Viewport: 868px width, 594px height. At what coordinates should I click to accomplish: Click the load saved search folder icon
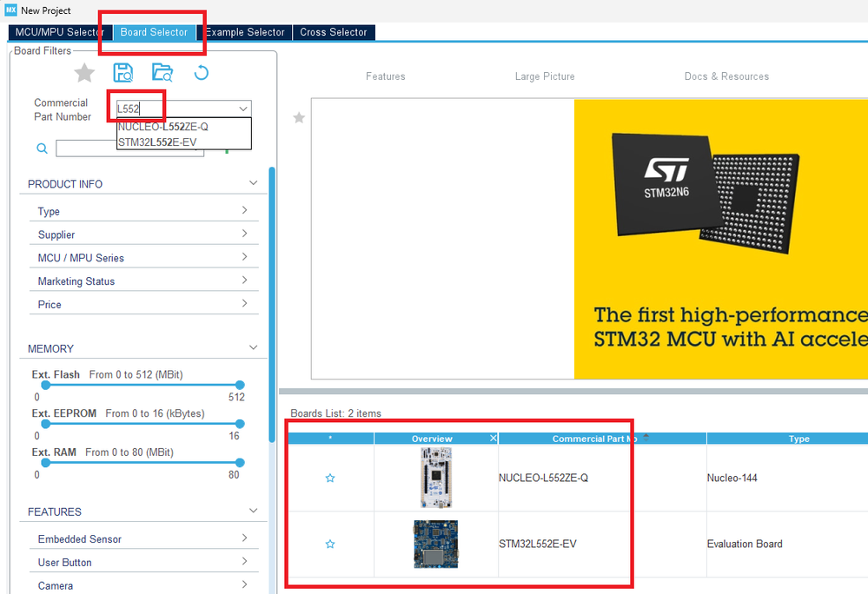162,73
